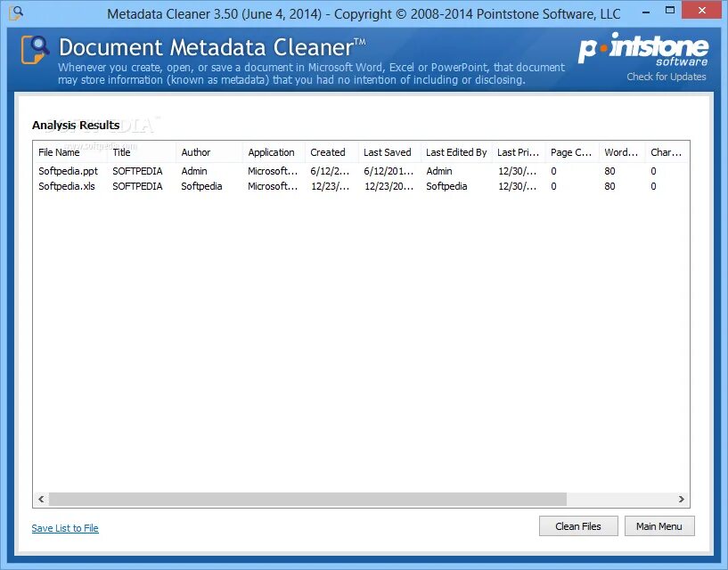Click the horizontal scrollbar thumb
This screenshot has width=728, height=570.
click(x=307, y=500)
